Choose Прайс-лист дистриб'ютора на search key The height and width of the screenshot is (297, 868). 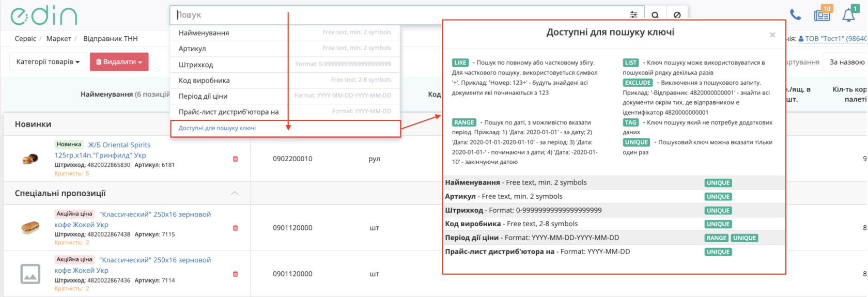(285, 112)
